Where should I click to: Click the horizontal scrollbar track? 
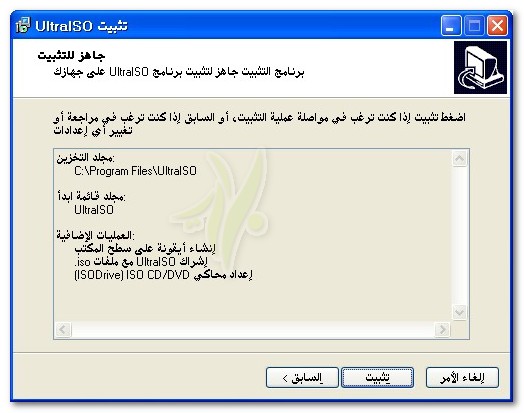(253, 330)
